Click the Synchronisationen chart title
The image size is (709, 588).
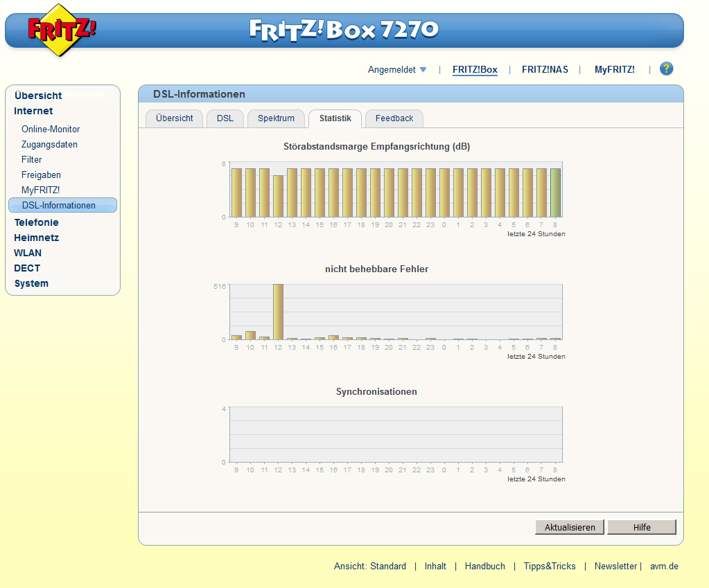(376, 391)
